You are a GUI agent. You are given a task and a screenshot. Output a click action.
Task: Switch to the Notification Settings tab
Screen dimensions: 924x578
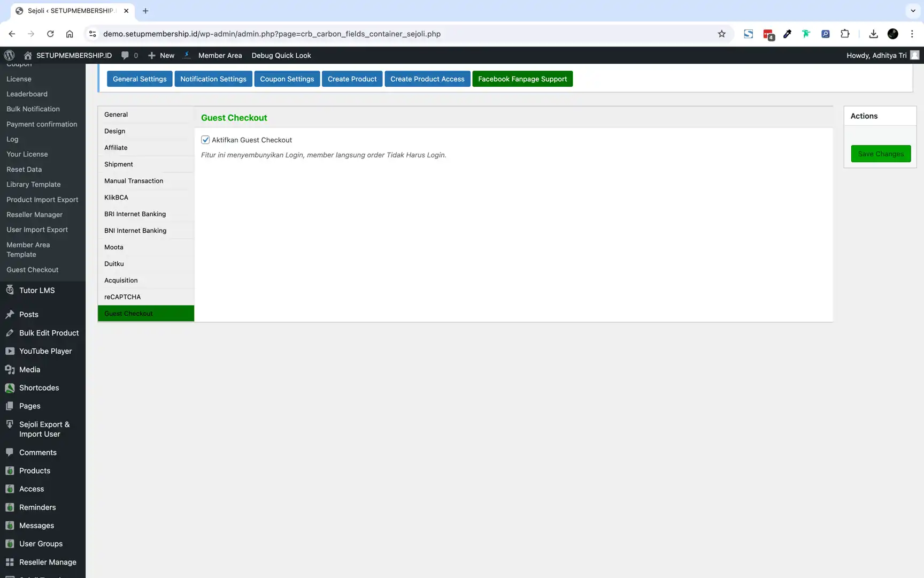coord(213,79)
